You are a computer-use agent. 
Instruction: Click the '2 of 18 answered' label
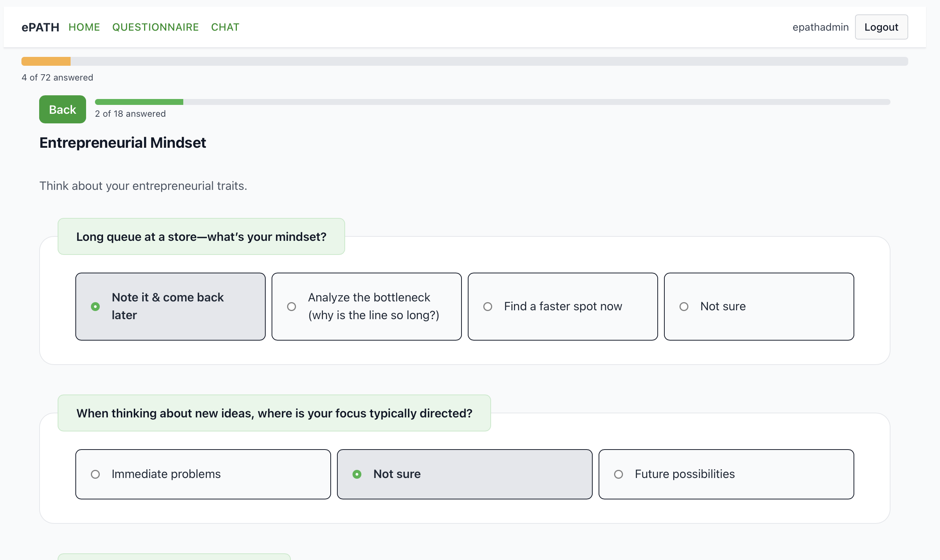tap(130, 113)
